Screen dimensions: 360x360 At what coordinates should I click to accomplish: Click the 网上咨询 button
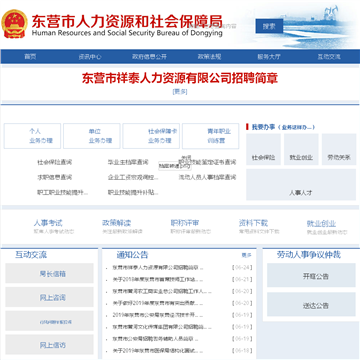coord(50,297)
